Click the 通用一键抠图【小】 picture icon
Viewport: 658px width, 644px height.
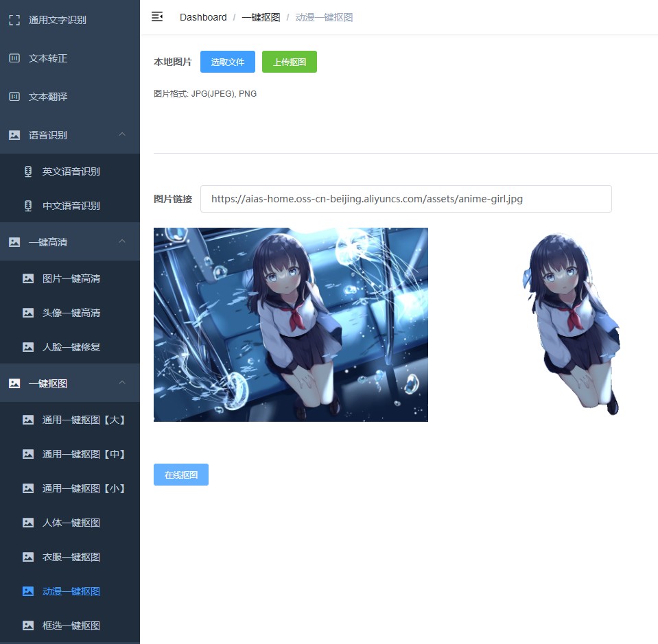pos(28,488)
